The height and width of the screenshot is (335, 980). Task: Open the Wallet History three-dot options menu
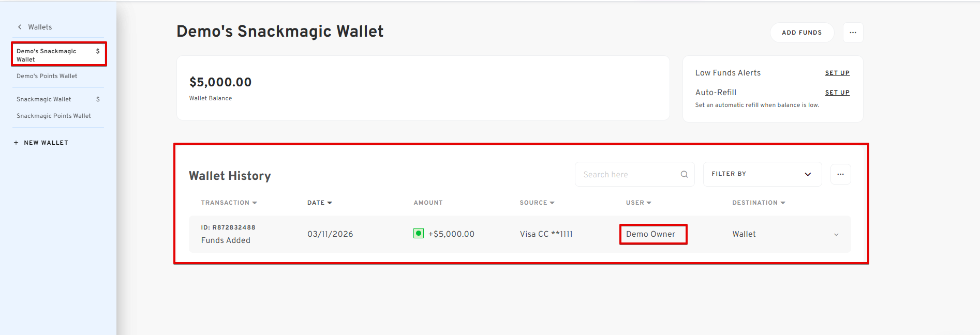pyautogui.click(x=840, y=174)
